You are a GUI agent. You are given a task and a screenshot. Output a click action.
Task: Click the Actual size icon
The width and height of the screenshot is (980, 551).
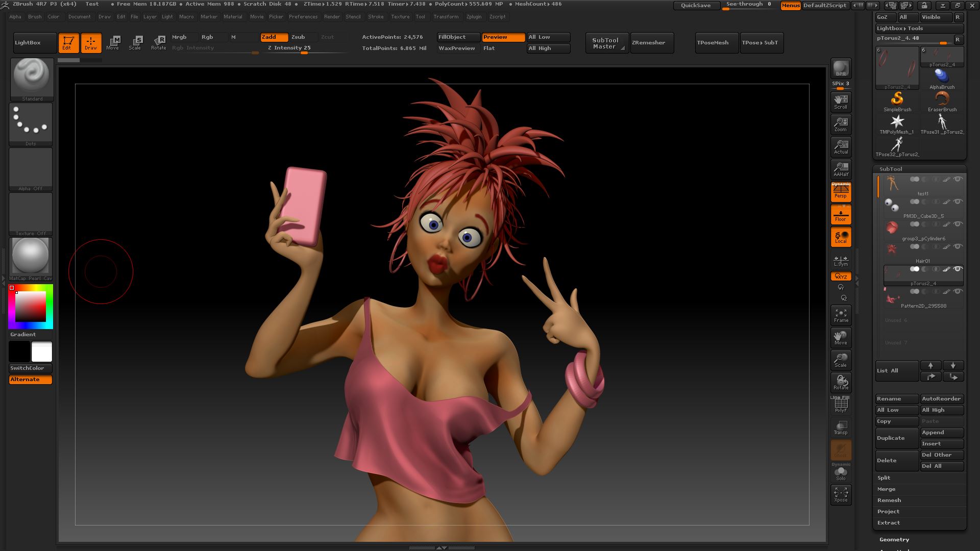click(841, 146)
